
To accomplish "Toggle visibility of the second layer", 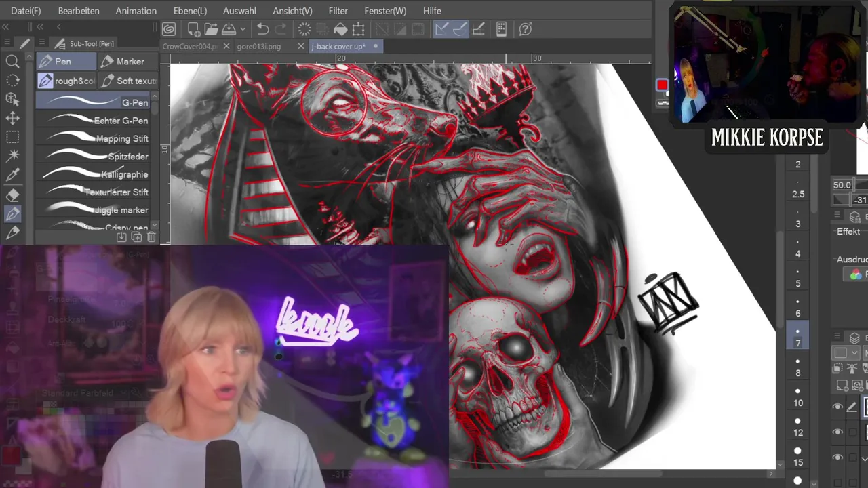I will coord(838,432).
